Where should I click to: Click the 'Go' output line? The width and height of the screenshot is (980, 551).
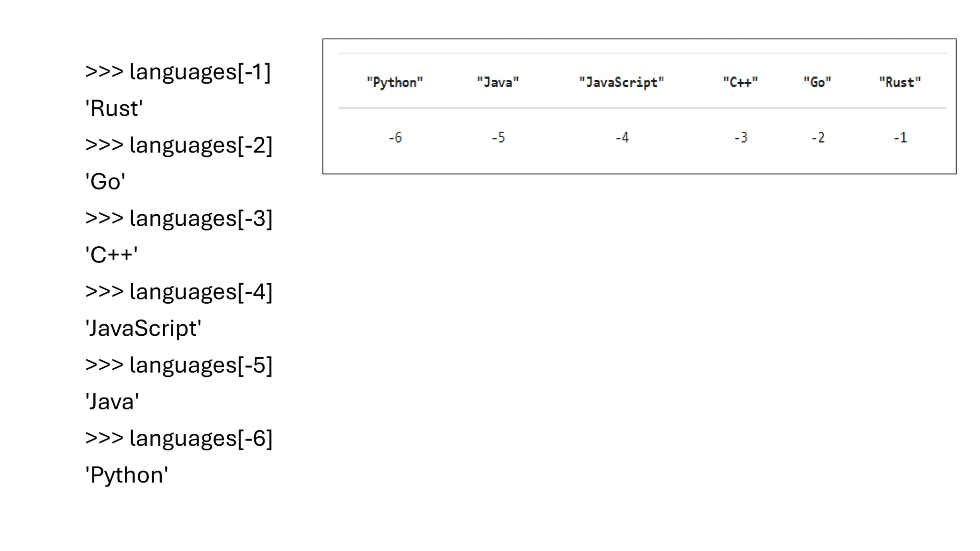[x=105, y=182]
